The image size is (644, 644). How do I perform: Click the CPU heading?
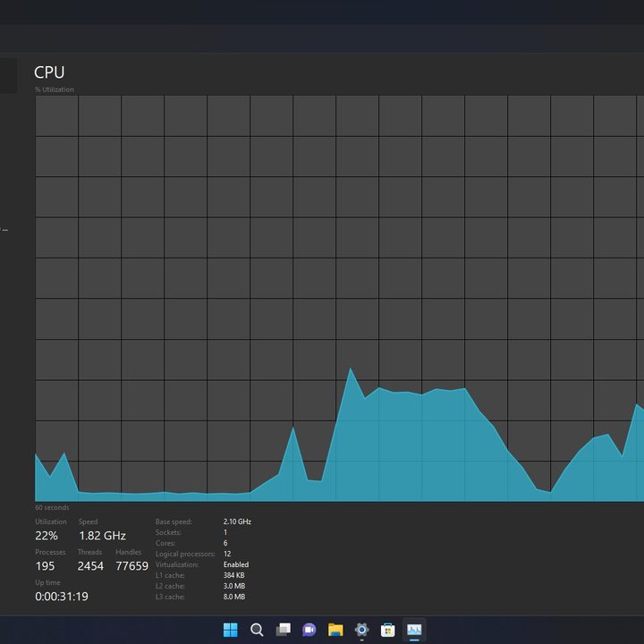click(49, 72)
